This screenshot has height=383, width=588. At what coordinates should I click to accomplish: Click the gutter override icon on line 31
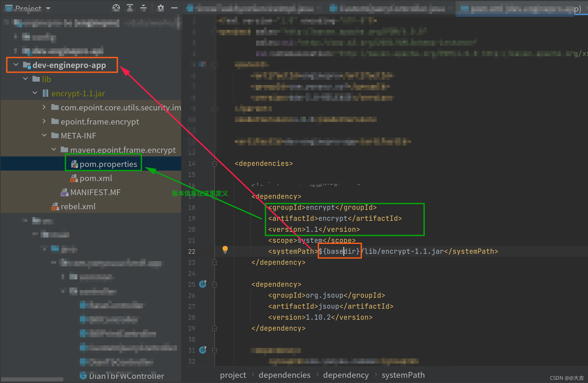pos(203,350)
